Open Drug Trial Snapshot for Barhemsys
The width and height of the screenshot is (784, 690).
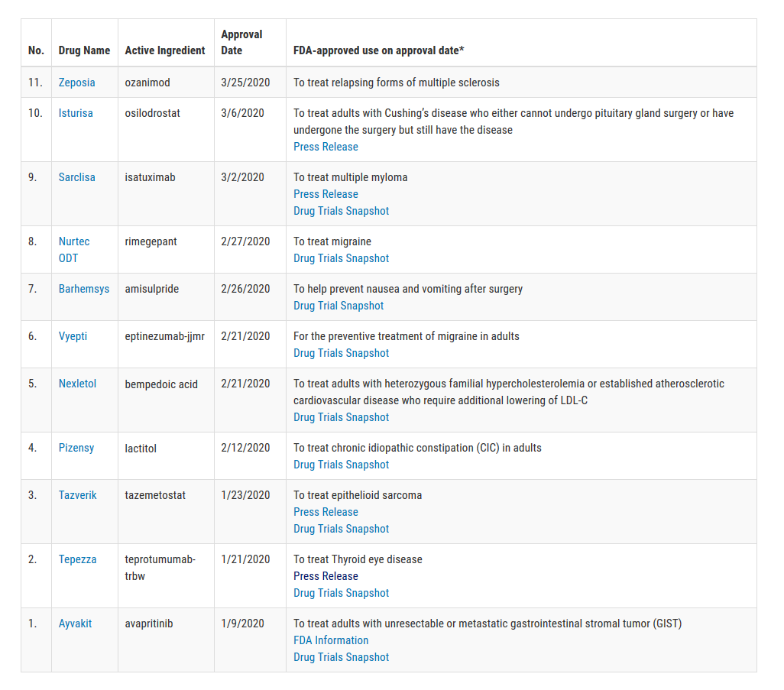click(339, 306)
